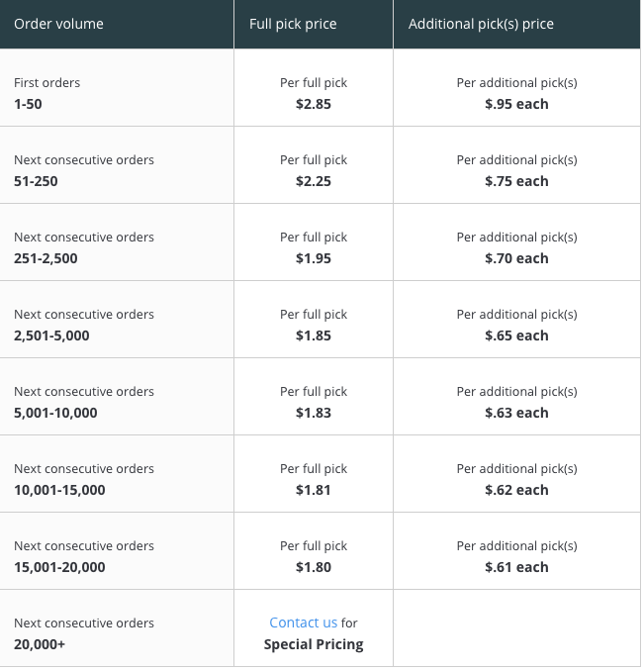Click the $.75 each additional price

[516, 181]
